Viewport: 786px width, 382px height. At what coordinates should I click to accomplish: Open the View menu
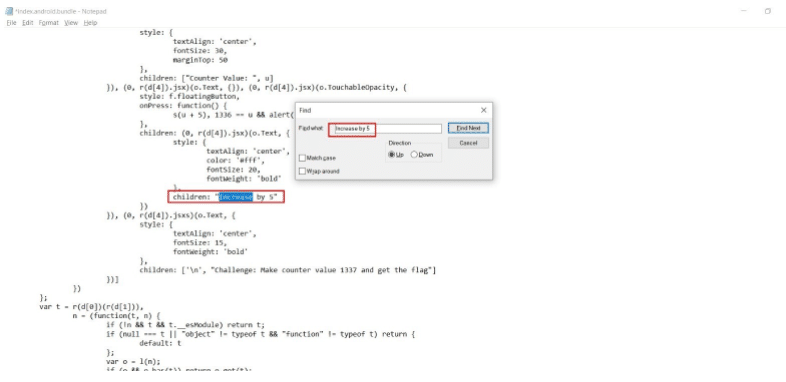coord(71,23)
